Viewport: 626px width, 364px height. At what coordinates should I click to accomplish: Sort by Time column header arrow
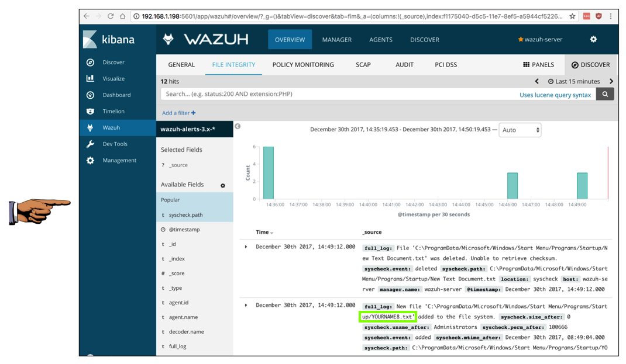[x=272, y=233]
